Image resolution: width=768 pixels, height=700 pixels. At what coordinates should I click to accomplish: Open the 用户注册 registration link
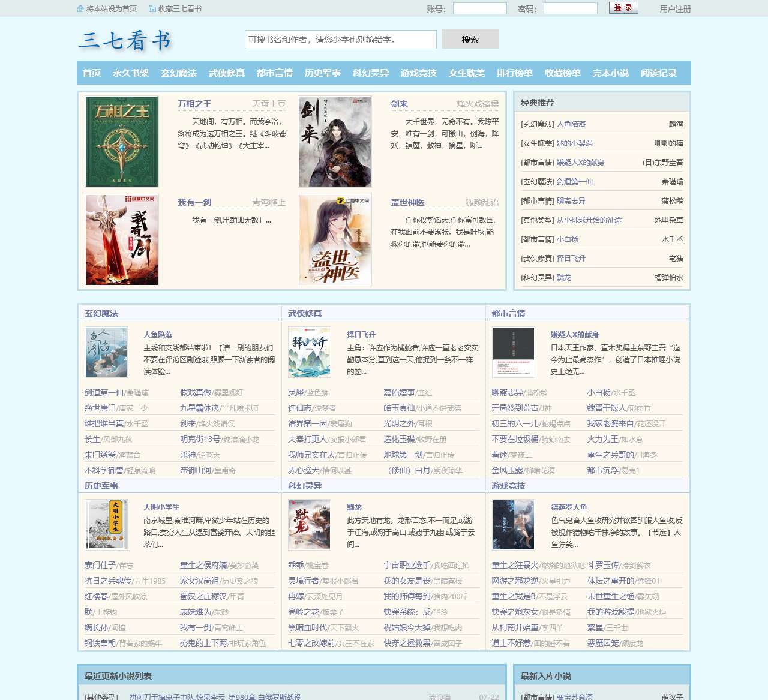[x=675, y=9]
